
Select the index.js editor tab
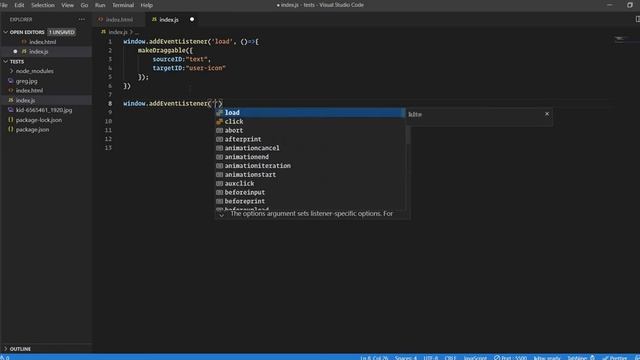[x=169, y=19]
